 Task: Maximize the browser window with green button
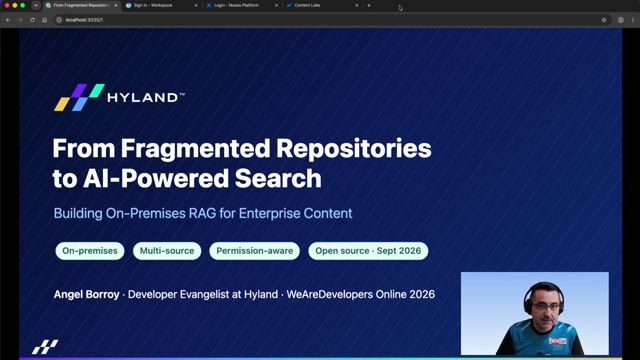(x=23, y=5)
